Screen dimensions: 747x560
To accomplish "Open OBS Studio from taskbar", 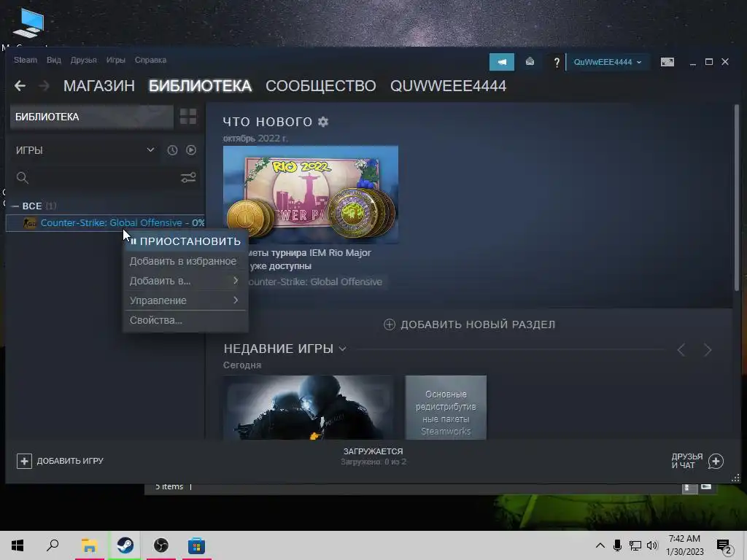I will click(x=161, y=545).
